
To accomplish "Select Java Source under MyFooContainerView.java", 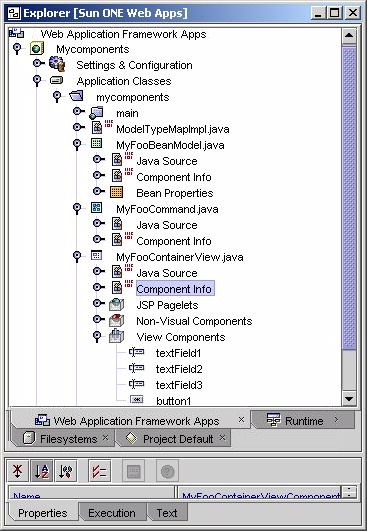I will coord(167,273).
